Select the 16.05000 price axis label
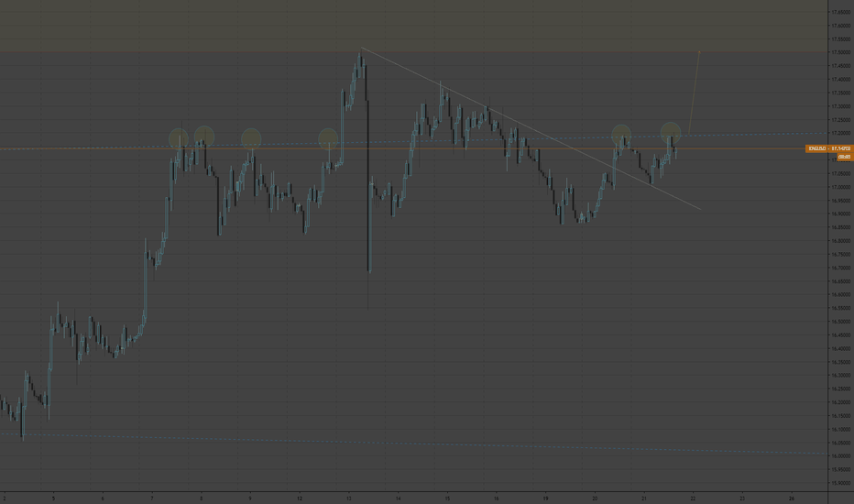 point(841,443)
